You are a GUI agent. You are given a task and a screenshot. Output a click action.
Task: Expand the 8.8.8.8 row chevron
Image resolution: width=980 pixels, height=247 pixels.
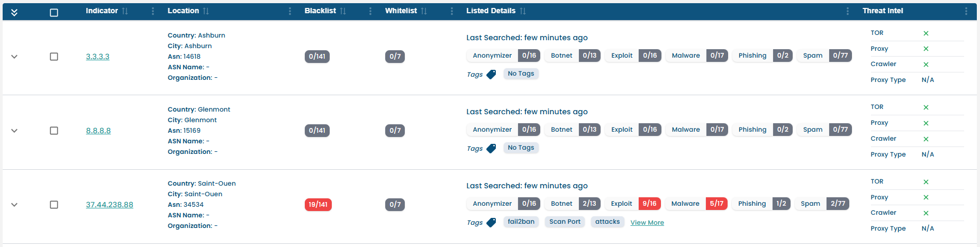pos(14,131)
